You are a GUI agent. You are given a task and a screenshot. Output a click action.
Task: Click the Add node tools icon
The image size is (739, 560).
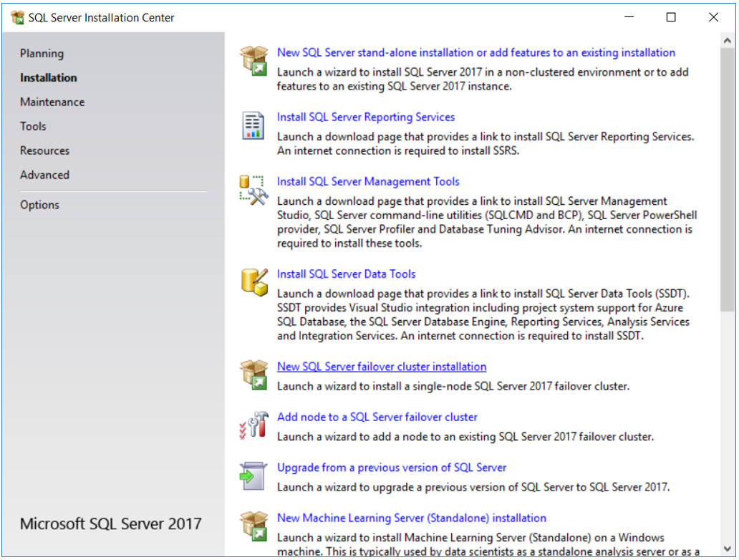pos(253,425)
